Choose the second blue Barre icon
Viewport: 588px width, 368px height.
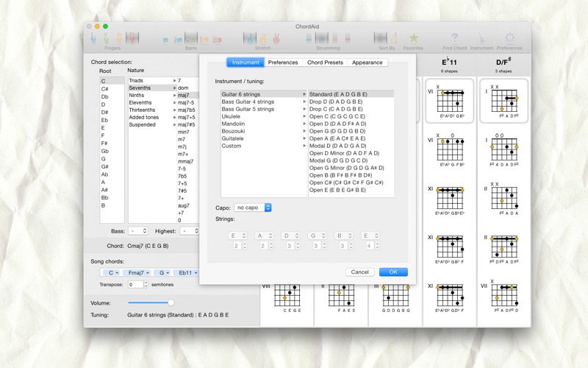[x=179, y=40]
